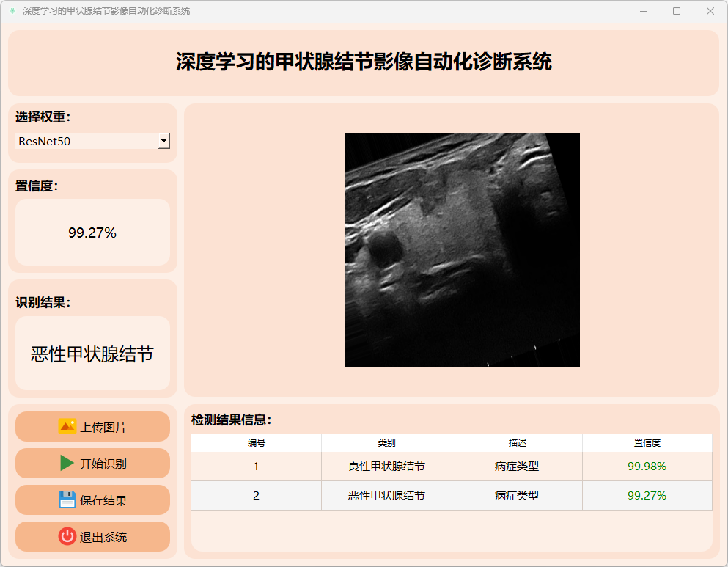Click the app icon in title bar

click(x=12, y=11)
